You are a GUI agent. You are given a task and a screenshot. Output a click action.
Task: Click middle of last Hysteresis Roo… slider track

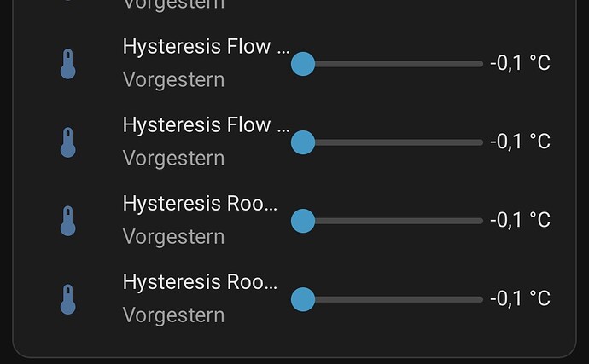pos(393,299)
